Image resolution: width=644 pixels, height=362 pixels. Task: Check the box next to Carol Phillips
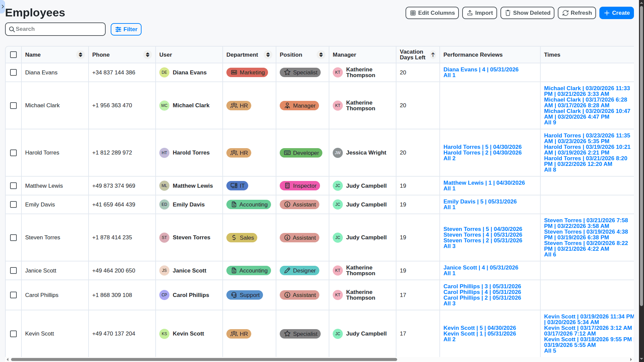[13, 295]
